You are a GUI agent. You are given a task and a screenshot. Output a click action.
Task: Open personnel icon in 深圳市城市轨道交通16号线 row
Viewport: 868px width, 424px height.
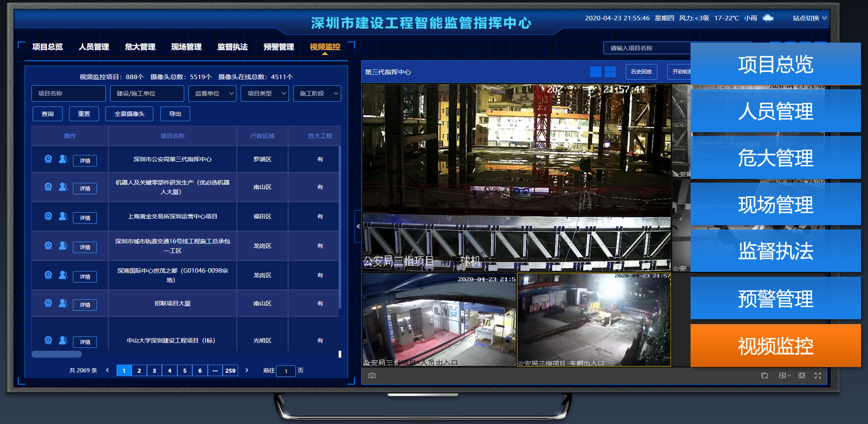[x=63, y=246]
